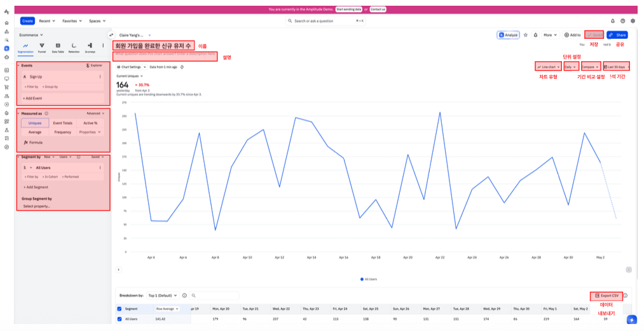The height and width of the screenshot is (331, 644).
Task: Open the settings gear in top bar
Action: pos(633,21)
